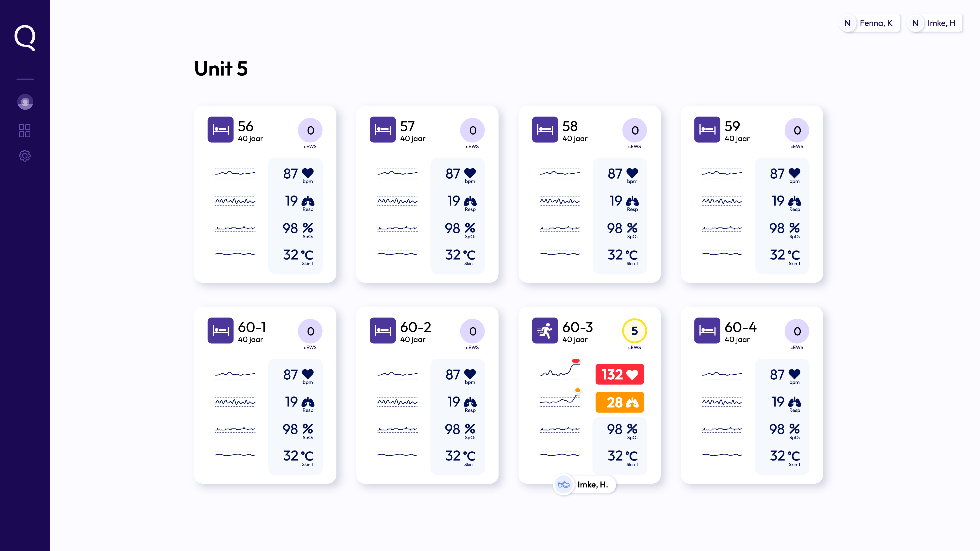Click the bed icon for room 60-1

coord(220,330)
